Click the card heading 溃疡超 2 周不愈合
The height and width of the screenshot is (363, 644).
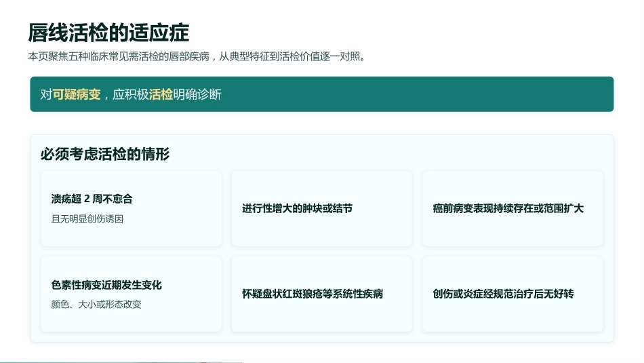(92, 199)
